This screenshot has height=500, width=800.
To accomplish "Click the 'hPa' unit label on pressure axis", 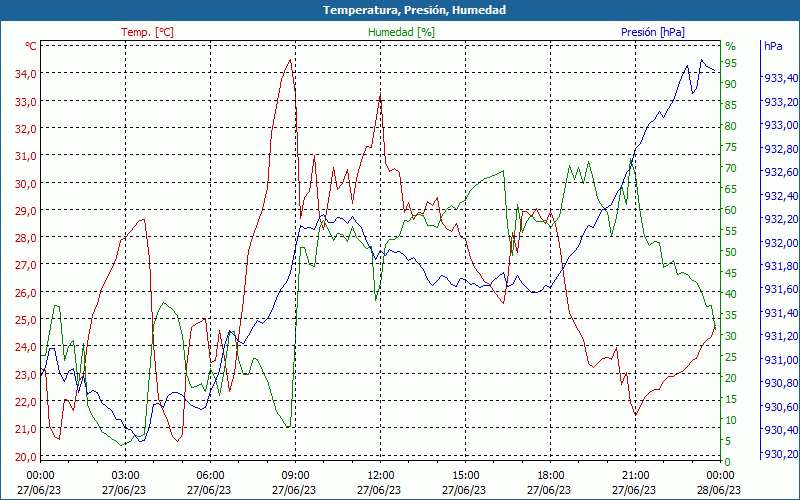I will click(x=773, y=46).
